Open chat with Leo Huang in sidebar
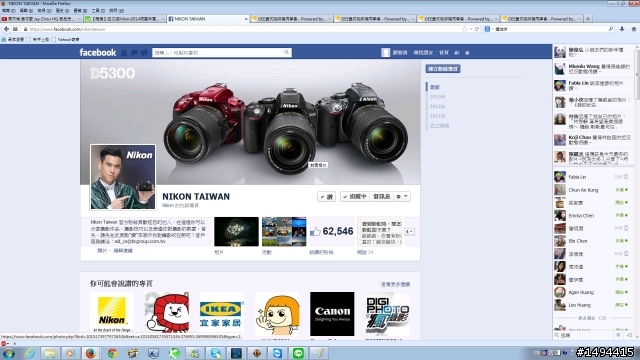 point(591,305)
